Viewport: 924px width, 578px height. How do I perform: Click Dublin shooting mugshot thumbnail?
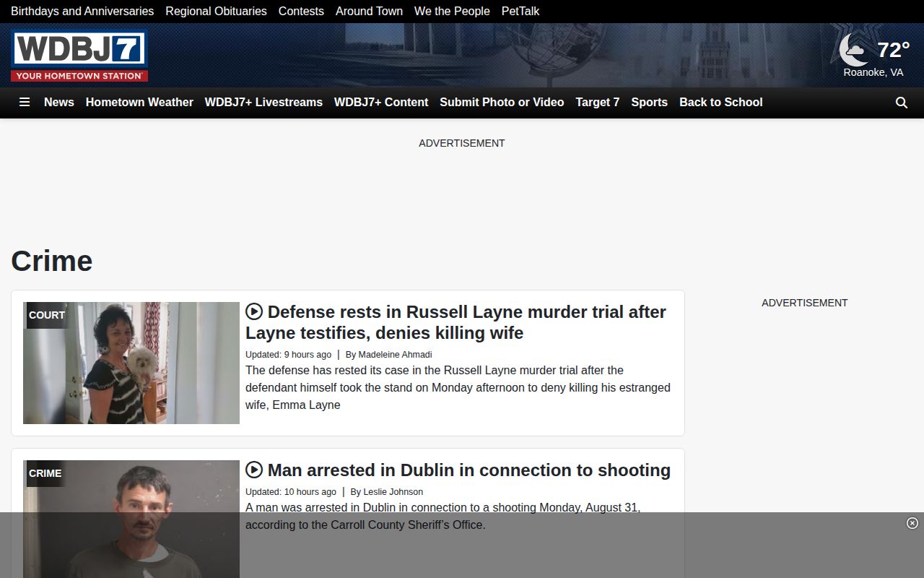tap(131, 519)
